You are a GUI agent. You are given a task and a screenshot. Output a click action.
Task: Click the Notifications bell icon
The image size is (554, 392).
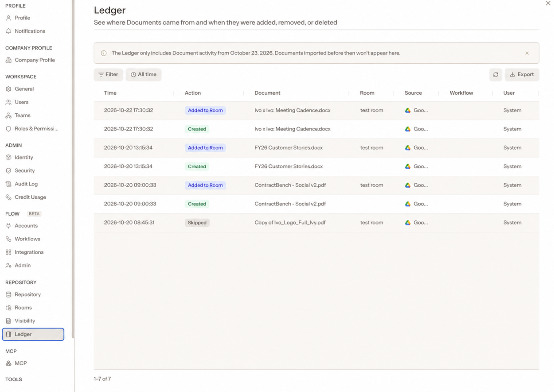pos(8,31)
